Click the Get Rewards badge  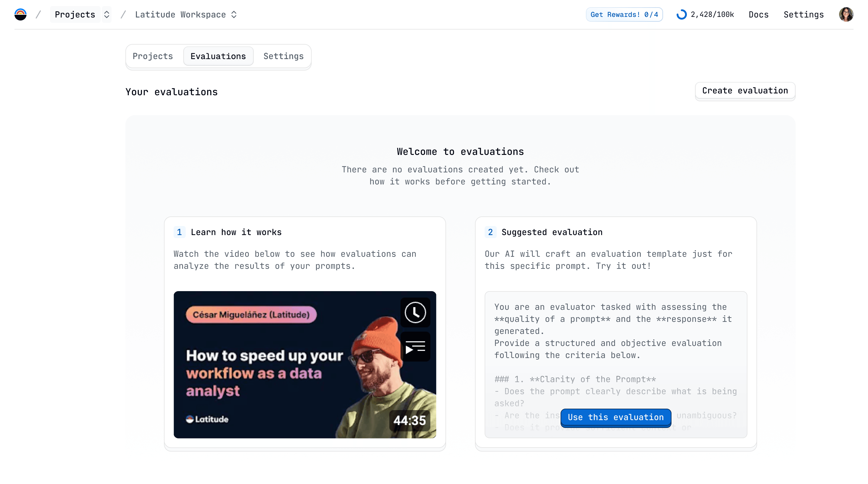[x=624, y=14]
